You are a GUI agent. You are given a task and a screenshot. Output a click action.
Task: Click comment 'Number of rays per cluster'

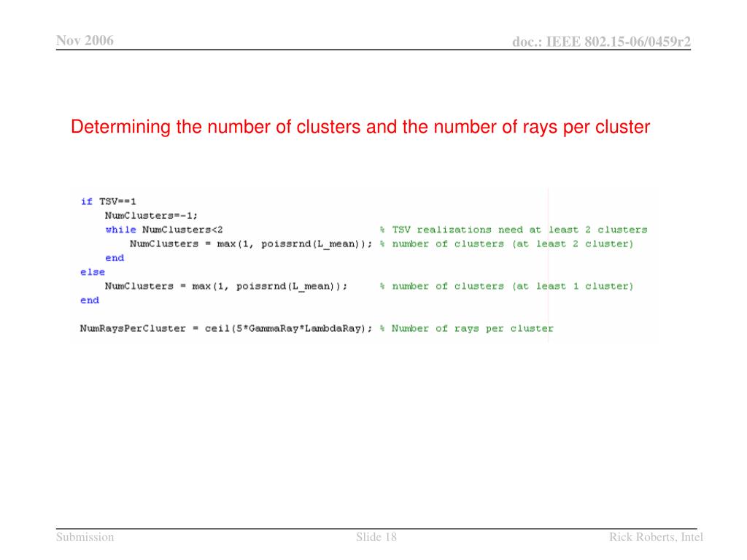(467, 329)
